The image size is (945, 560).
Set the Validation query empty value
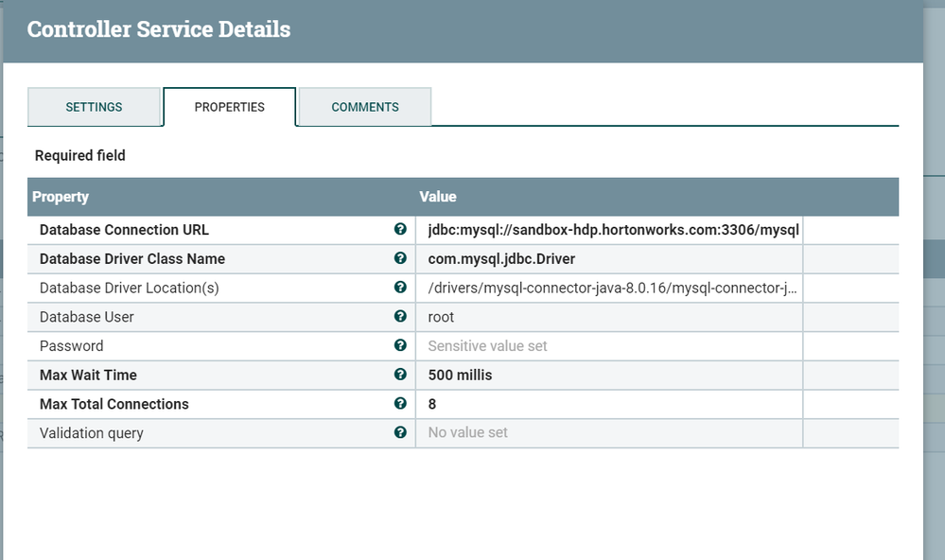pyautogui.click(x=468, y=433)
